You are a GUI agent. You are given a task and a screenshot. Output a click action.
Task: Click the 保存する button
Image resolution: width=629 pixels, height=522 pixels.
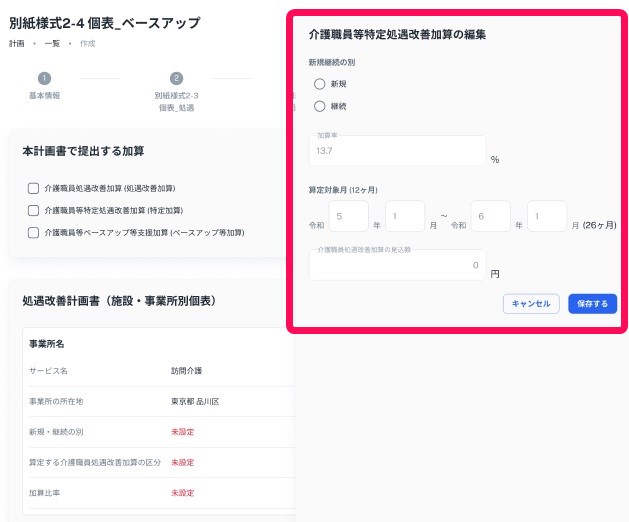tap(592, 304)
